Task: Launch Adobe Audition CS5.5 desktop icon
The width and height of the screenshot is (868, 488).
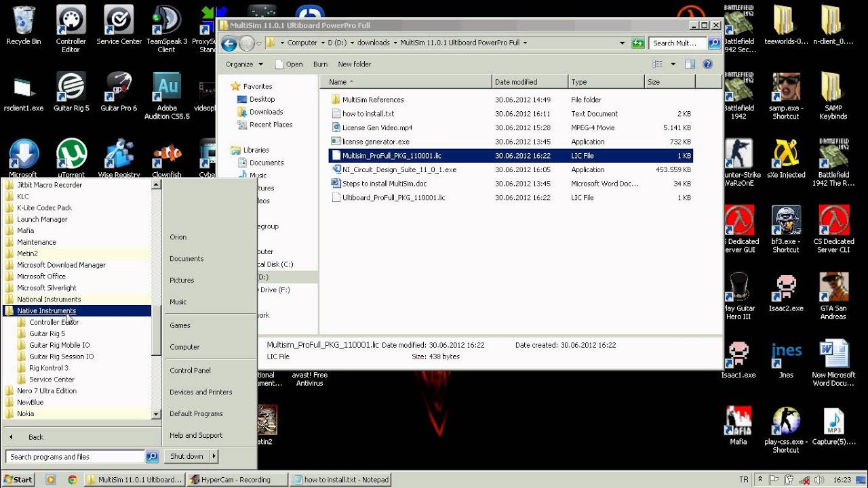Action: (x=166, y=96)
